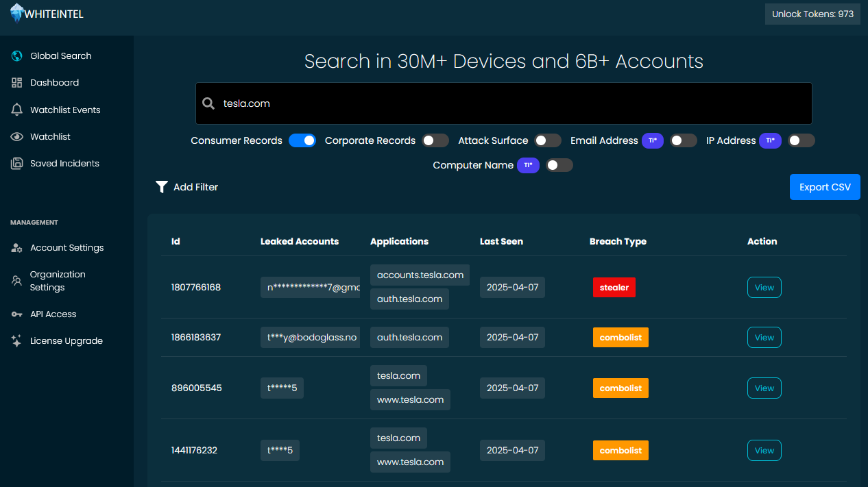Click the search field containing tesla.com

tap(504, 103)
